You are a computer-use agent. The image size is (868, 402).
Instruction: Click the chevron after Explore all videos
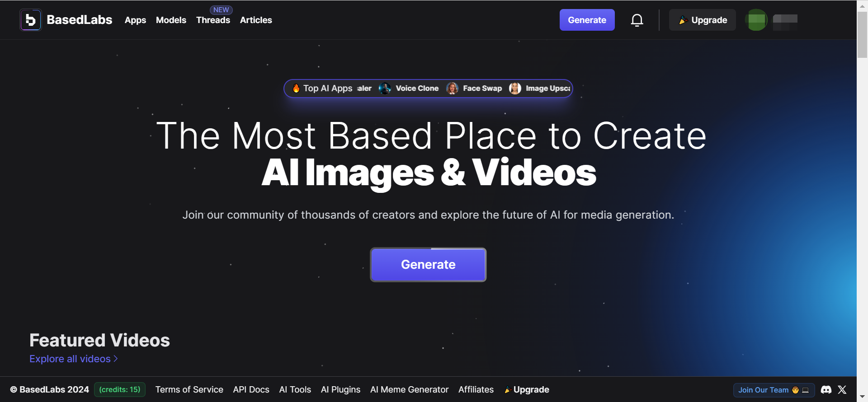pyautogui.click(x=116, y=359)
